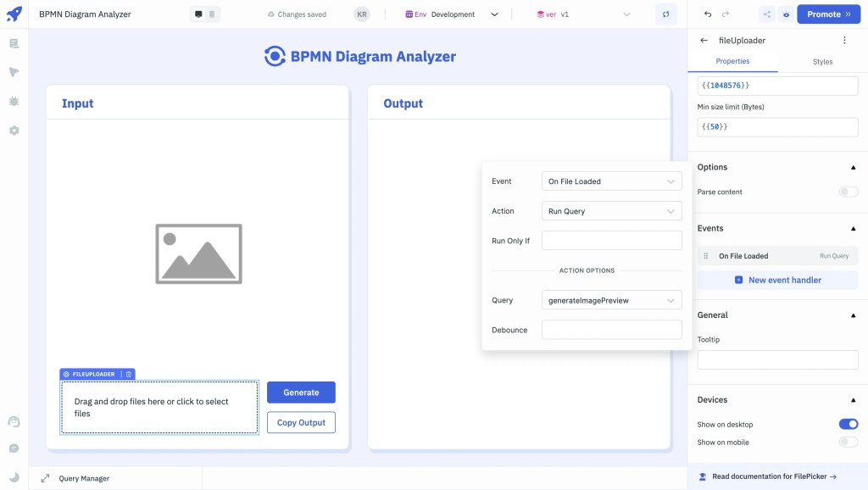Screen dimensions: 868x490
Task: Open app settings gear in left sidebar
Action: 13,130
